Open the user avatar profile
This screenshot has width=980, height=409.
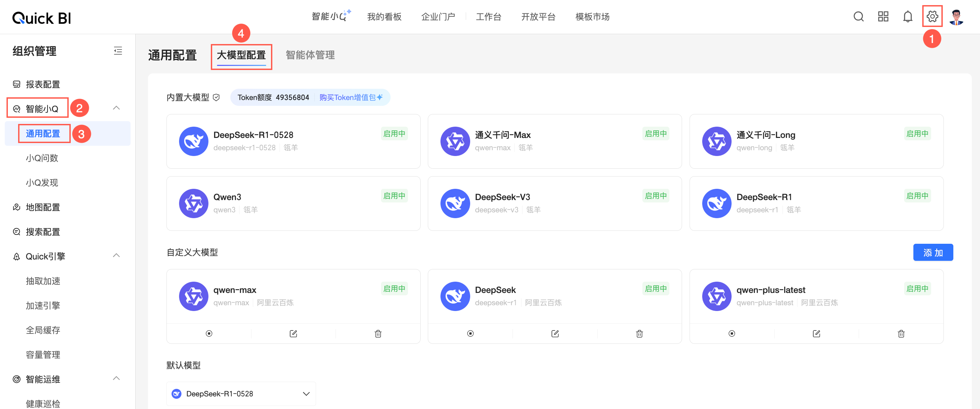click(956, 17)
